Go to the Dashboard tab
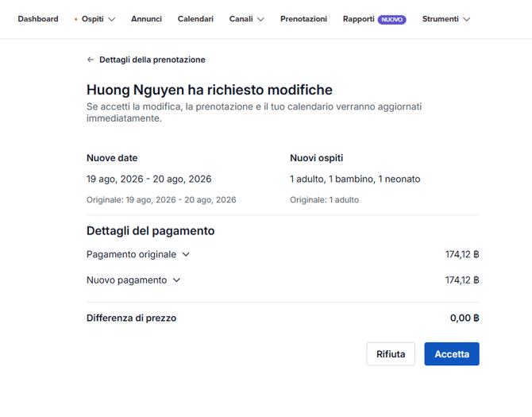This screenshot has height=417, width=532. click(38, 19)
